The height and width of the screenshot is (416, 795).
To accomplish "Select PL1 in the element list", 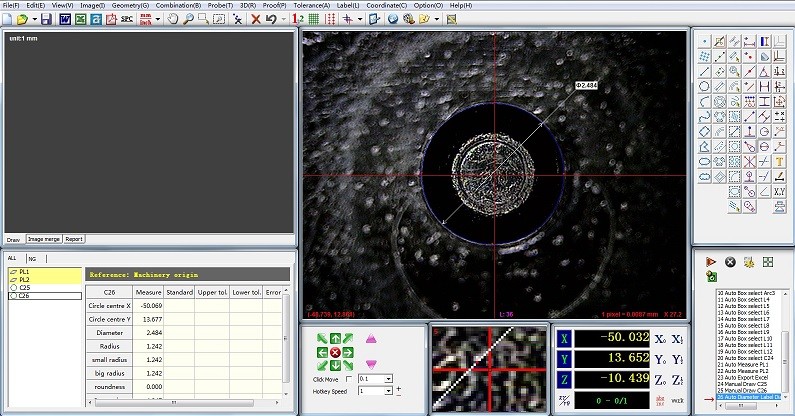I will coord(22,271).
